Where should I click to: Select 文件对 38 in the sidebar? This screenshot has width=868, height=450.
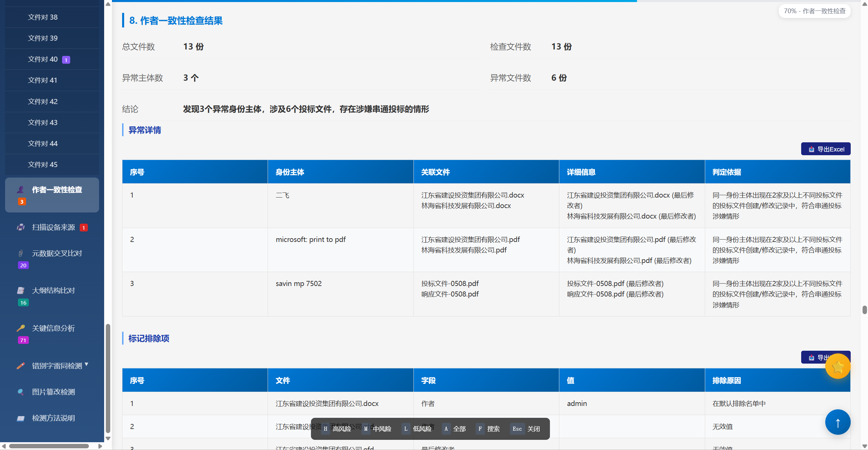pos(52,17)
